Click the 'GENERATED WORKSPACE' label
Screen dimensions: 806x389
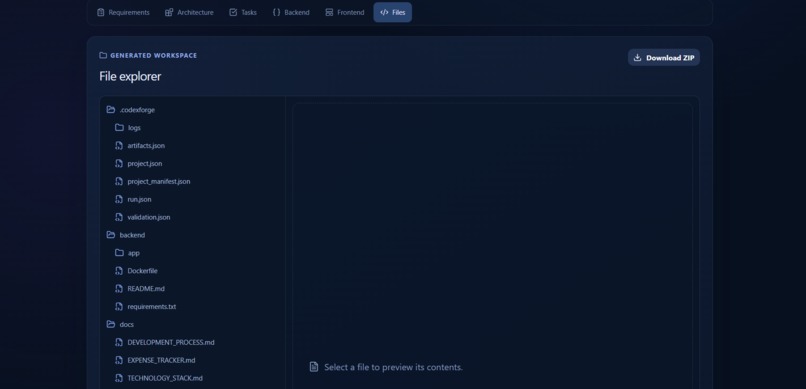coord(153,55)
